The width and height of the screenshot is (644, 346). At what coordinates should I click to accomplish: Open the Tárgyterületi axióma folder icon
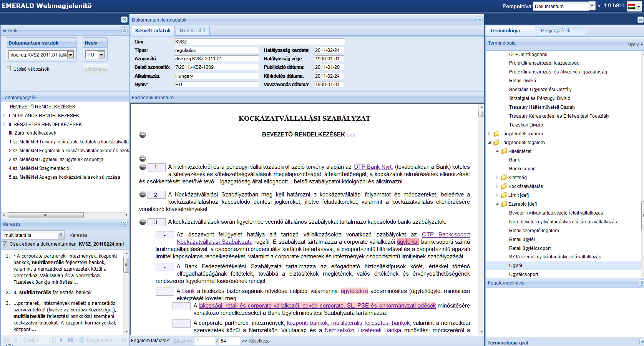coord(496,133)
